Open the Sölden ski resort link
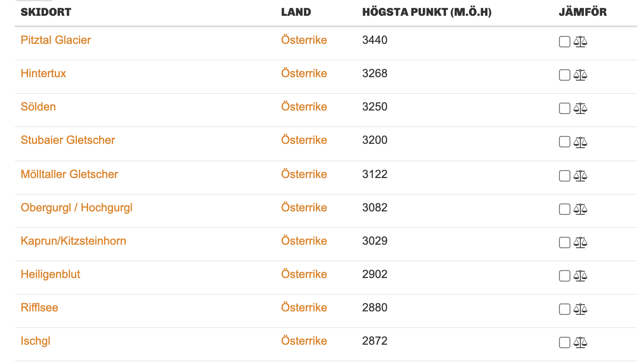The image size is (644, 364). point(38,107)
